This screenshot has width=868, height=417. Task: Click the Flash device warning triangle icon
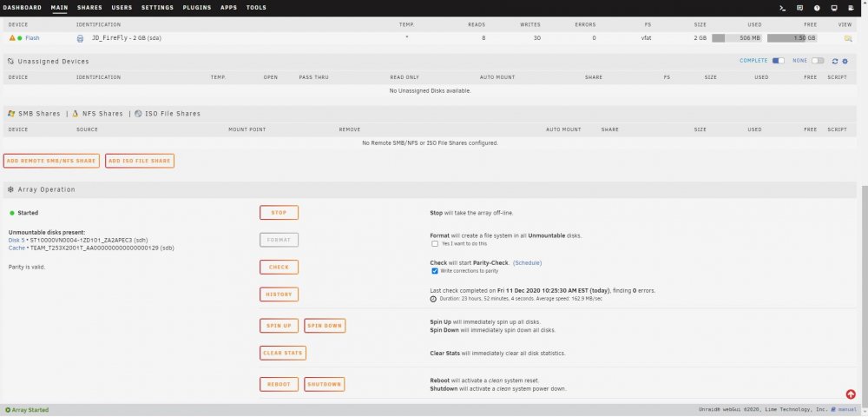click(12, 38)
